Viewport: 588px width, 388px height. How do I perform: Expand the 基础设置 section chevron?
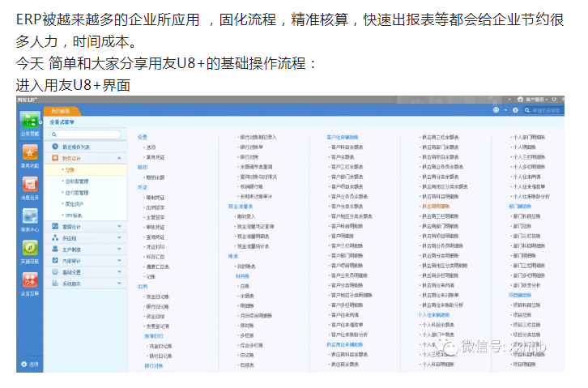pyautogui.click(x=119, y=272)
